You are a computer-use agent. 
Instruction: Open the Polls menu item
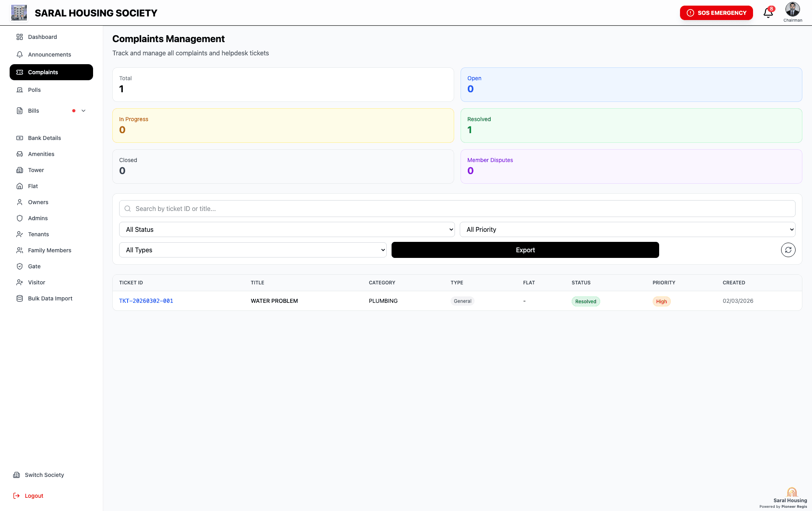(x=34, y=90)
